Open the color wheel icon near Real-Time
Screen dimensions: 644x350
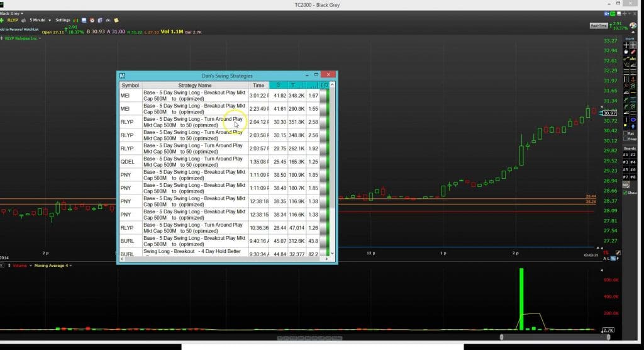pyautogui.click(x=633, y=26)
